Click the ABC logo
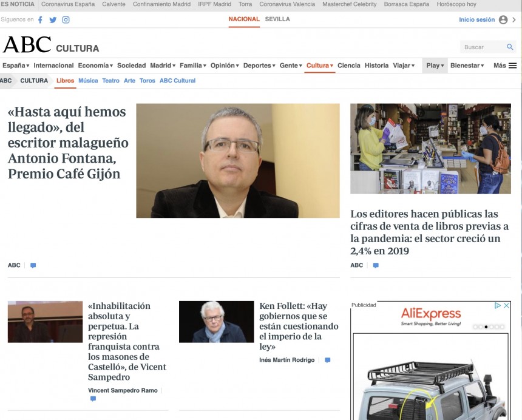Viewport: 522px width, 420px height. click(x=27, y=45)
